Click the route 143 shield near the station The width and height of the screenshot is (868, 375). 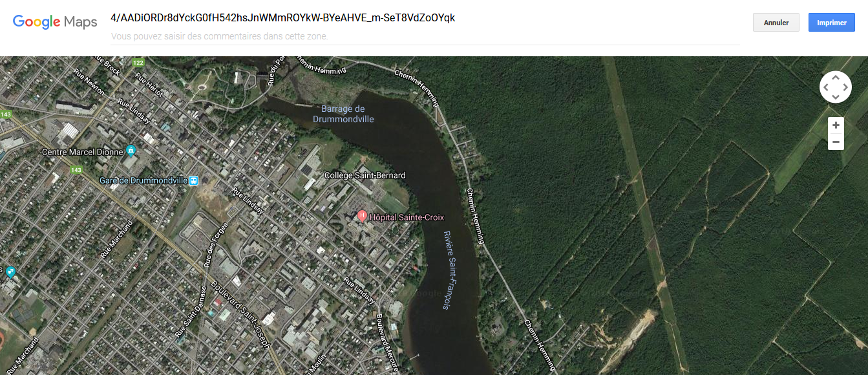click(x=76, y=170)
